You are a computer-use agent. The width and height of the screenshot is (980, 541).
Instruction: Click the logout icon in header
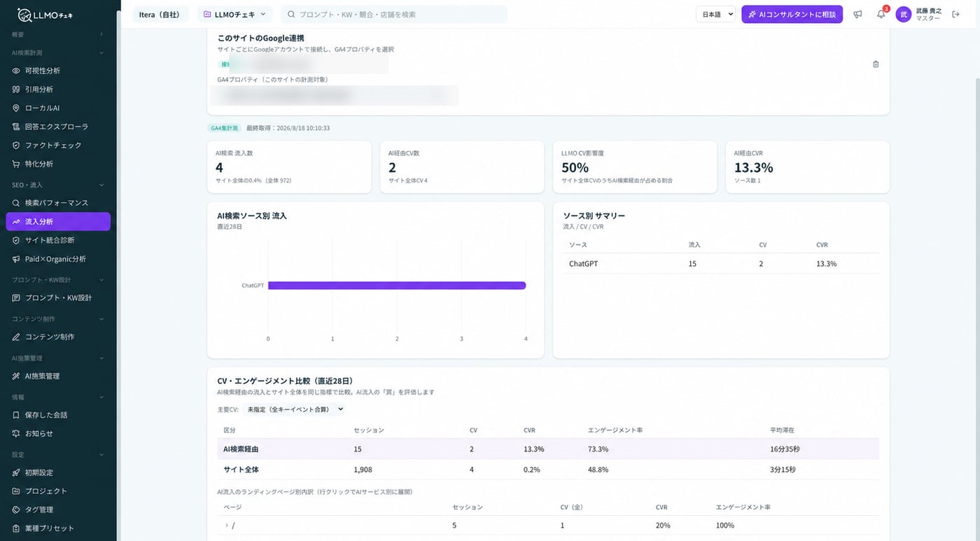tap(956, 14)
